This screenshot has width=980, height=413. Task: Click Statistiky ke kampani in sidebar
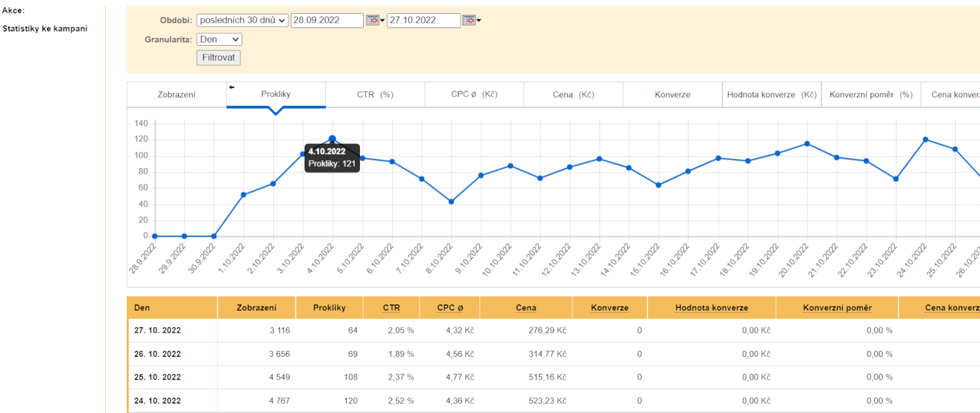click(x=45, y=29)
